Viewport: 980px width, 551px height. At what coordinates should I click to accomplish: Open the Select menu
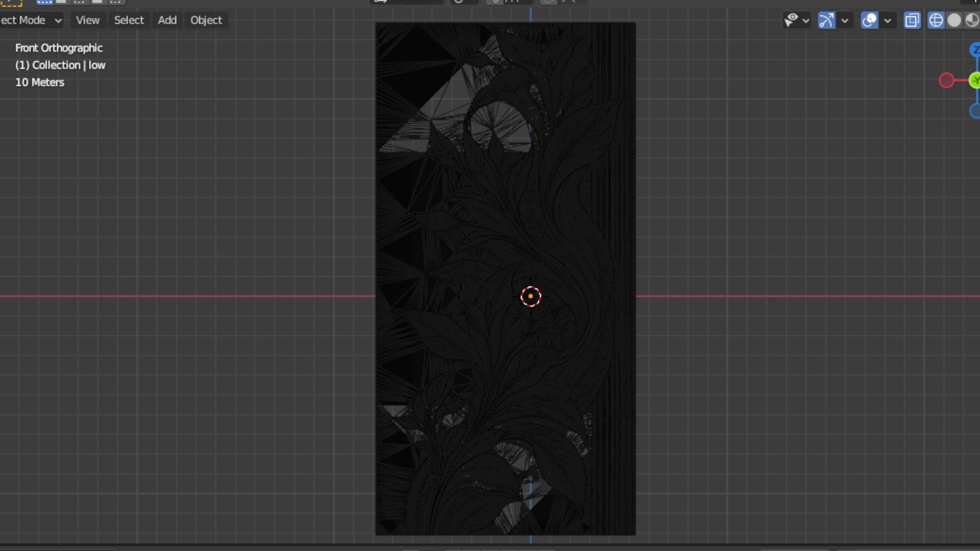(x=129, y=20)
